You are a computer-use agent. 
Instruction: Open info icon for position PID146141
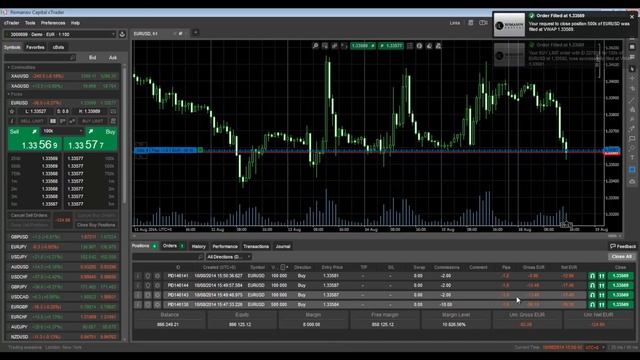tap(138, 276)
